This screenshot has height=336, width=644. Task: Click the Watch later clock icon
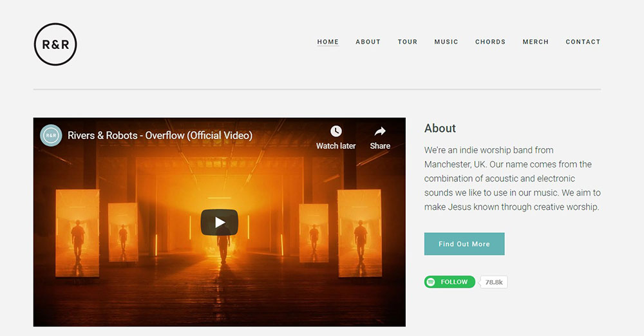(x=336, y=131)
